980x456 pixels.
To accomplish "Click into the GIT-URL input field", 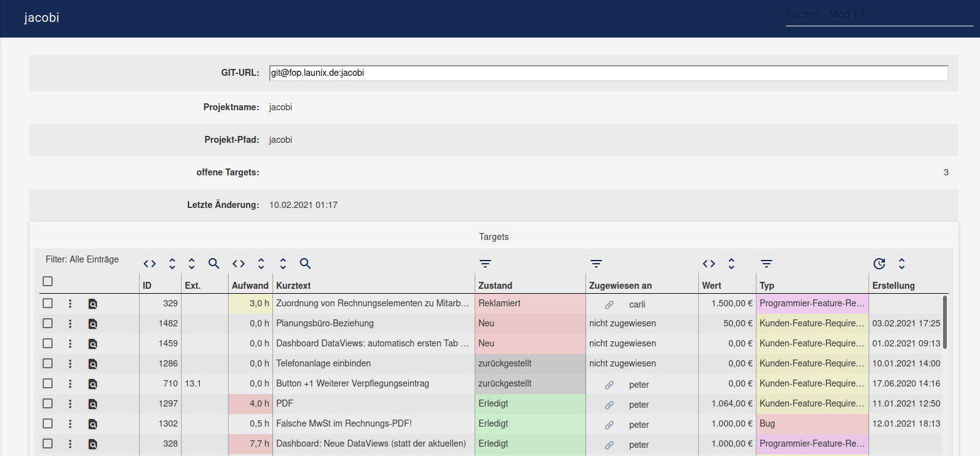I will tap(607, 73).
